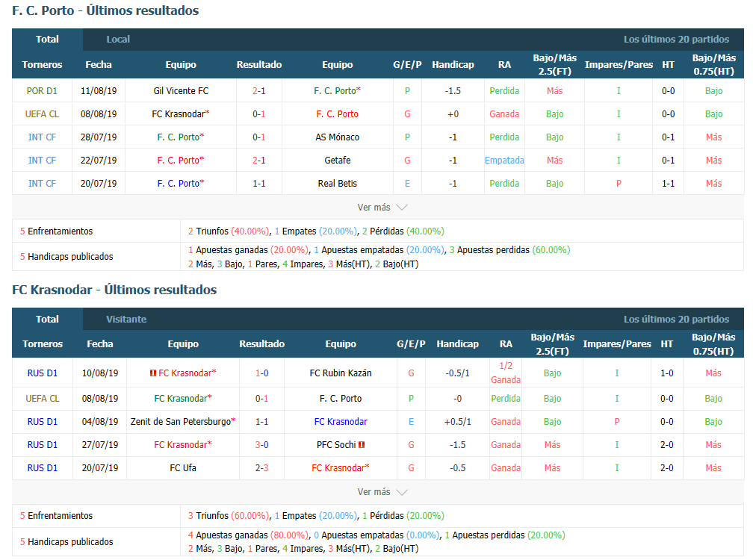Switch to the Local tab
Screen dimensions: 753x560
coord(118,40)
